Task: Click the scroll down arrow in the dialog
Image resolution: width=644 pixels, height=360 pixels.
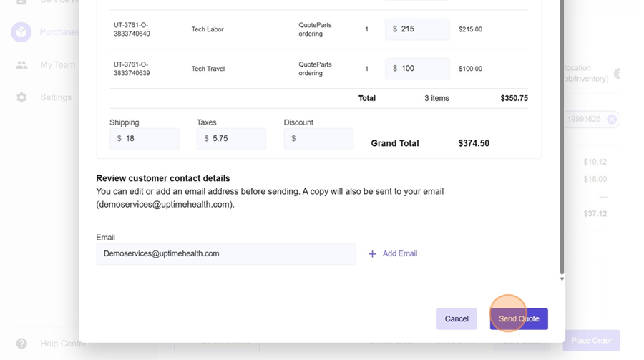Action: click(x=562, y=279)
